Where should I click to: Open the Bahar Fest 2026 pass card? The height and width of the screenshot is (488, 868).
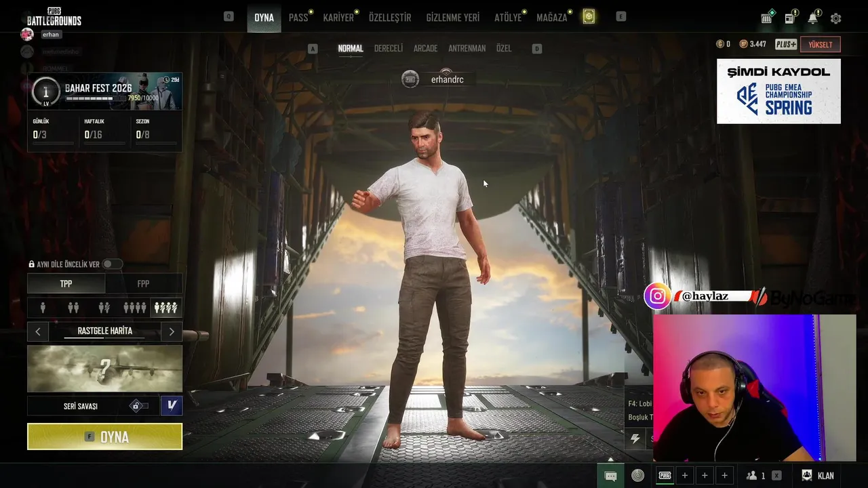coord(104,91)
